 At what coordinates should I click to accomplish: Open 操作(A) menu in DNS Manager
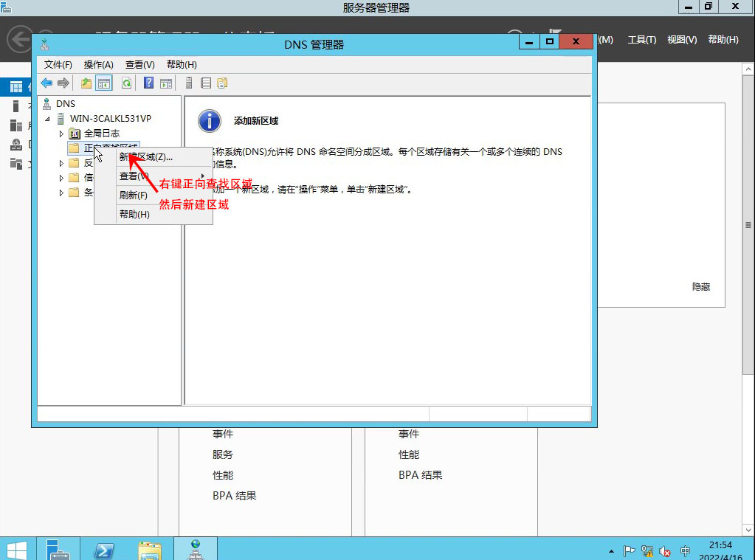pyautogui.click(x=98, y=64)
